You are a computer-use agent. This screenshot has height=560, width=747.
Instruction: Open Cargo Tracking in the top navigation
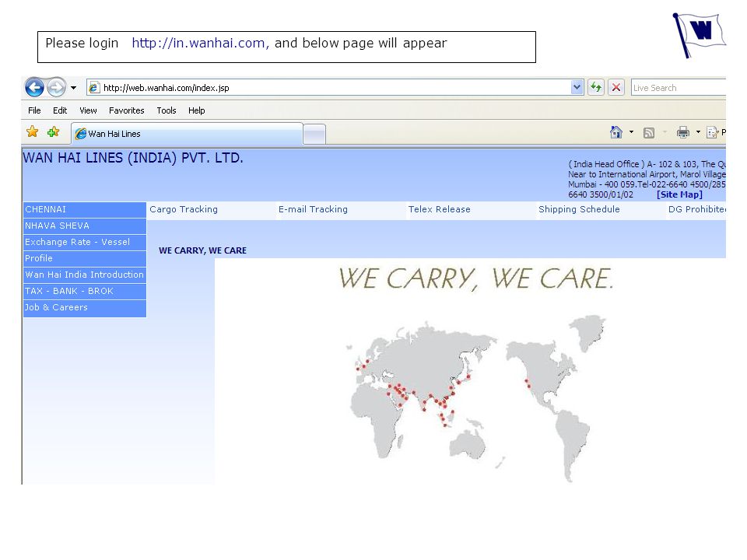click(x=184, y=209)
